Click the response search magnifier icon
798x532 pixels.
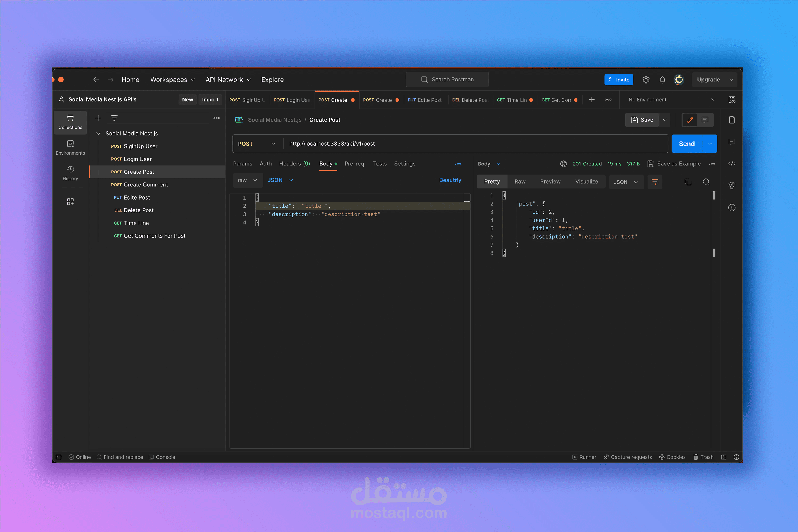(706, 182)
